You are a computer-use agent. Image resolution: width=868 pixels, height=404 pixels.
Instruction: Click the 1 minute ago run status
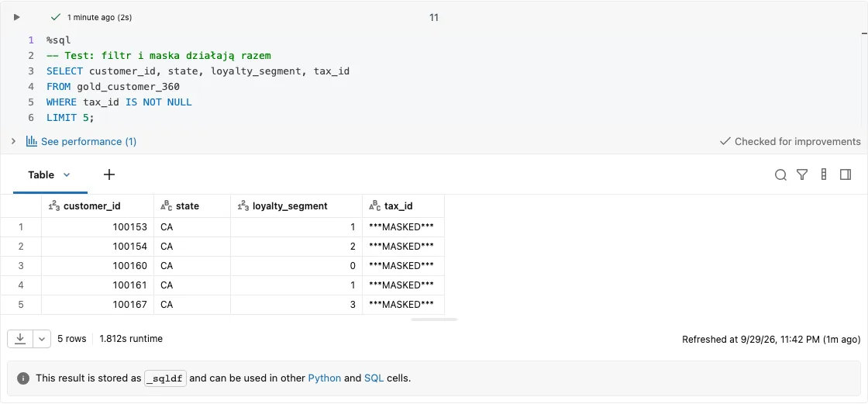pos(100,18)
